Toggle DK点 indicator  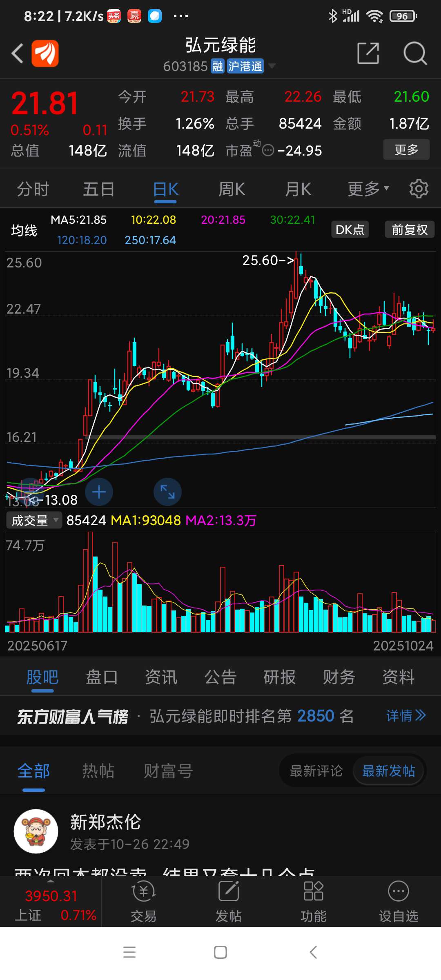click(x=350, y=229)
